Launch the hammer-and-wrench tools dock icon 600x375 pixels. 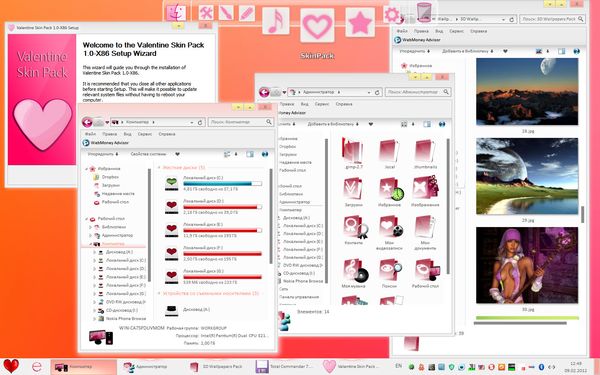[206, 13]
